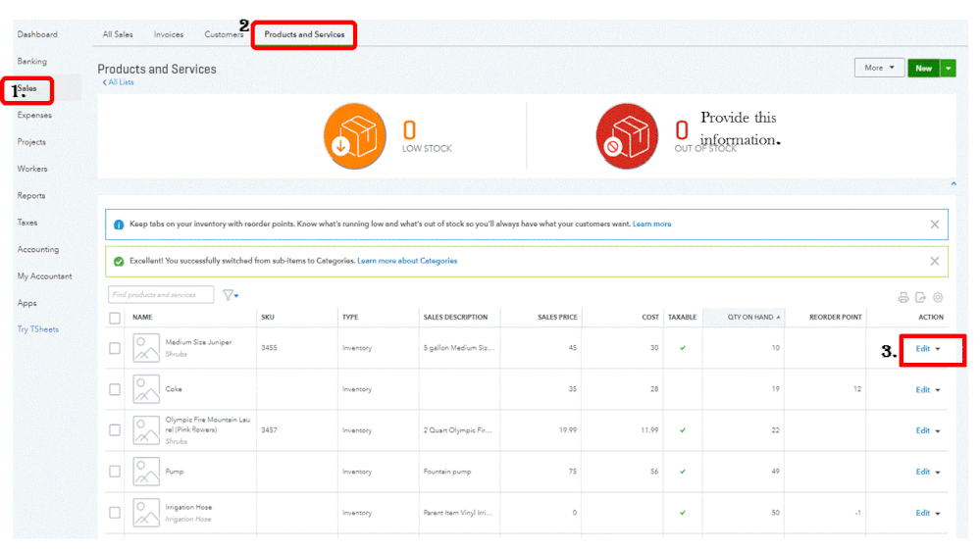Open Accounting in the left navigation
Image resolution: width=980 pixels, height=551 pixels.
(38, 249)
